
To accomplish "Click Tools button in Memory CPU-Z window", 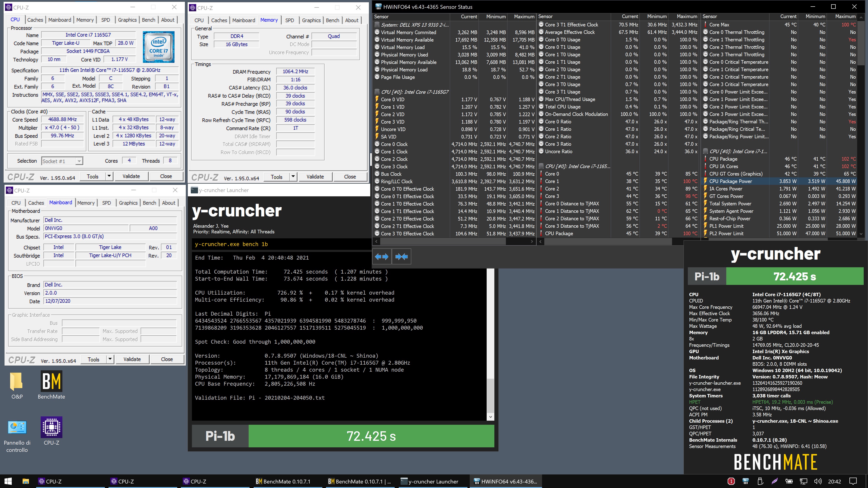I will (x=276, y=176).
